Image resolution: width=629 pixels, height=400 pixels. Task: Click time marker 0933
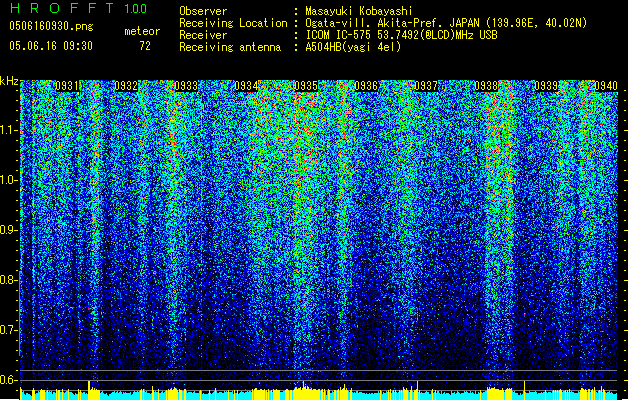pyautogui.click(x=186, y=86)
